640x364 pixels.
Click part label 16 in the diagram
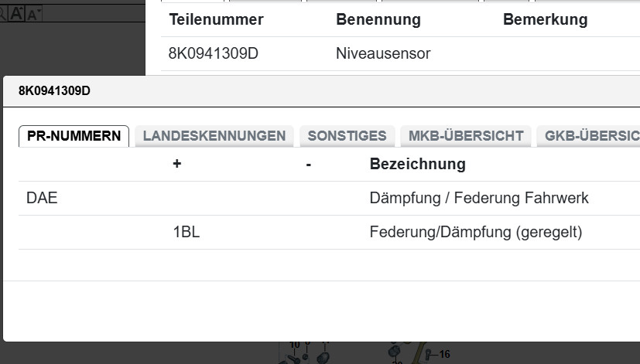pyautogui.click(x=444, y=354)
